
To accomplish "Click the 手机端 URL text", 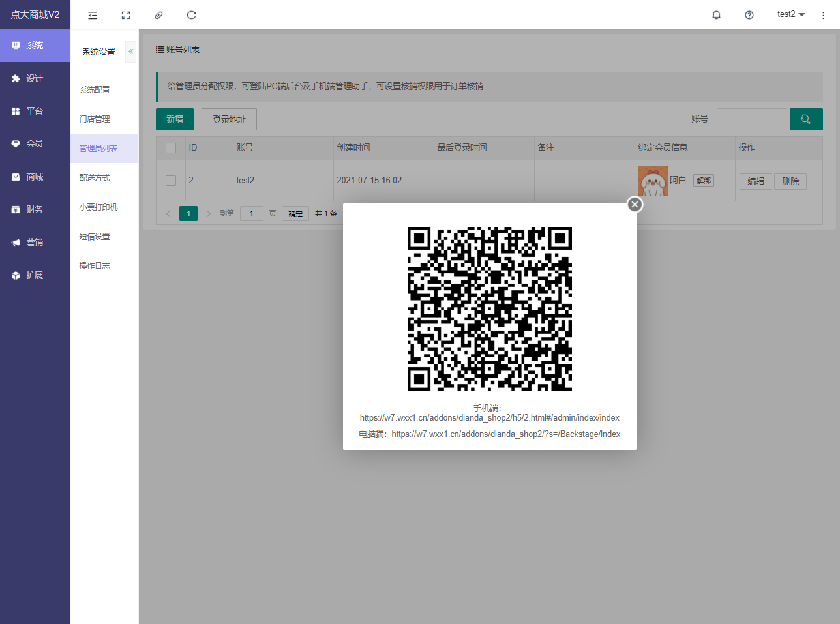I will (490, 418).
